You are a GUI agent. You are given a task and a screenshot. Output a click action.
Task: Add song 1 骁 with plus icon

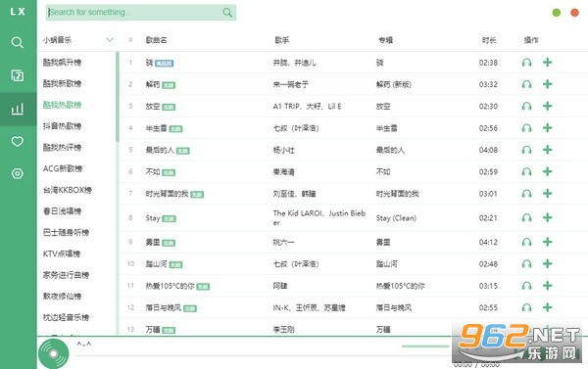[x=548, y=63]
